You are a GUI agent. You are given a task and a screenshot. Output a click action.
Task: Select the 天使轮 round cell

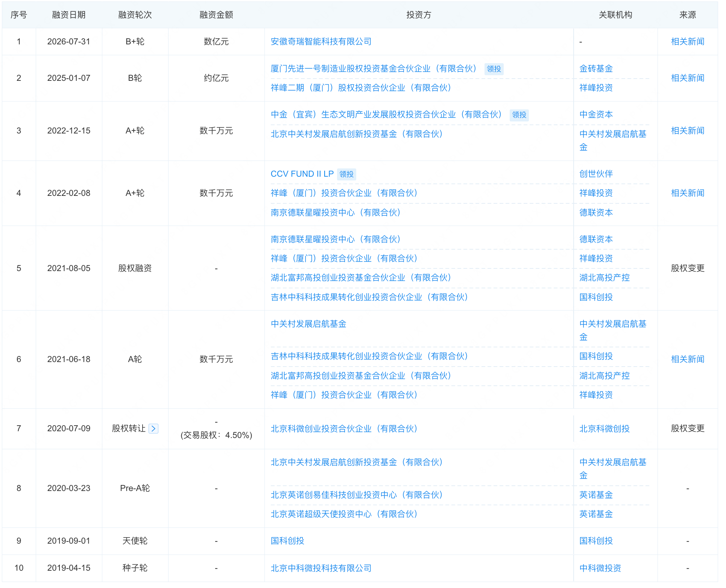(x=135, y=541)
